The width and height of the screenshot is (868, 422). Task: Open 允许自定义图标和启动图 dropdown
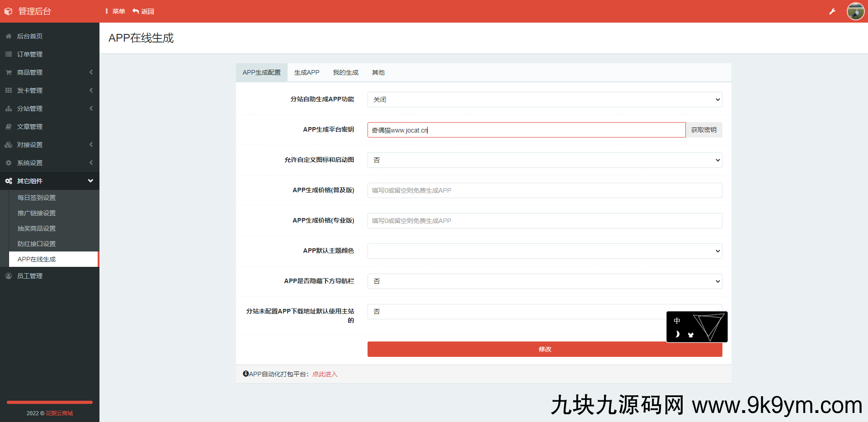(544, 160)
